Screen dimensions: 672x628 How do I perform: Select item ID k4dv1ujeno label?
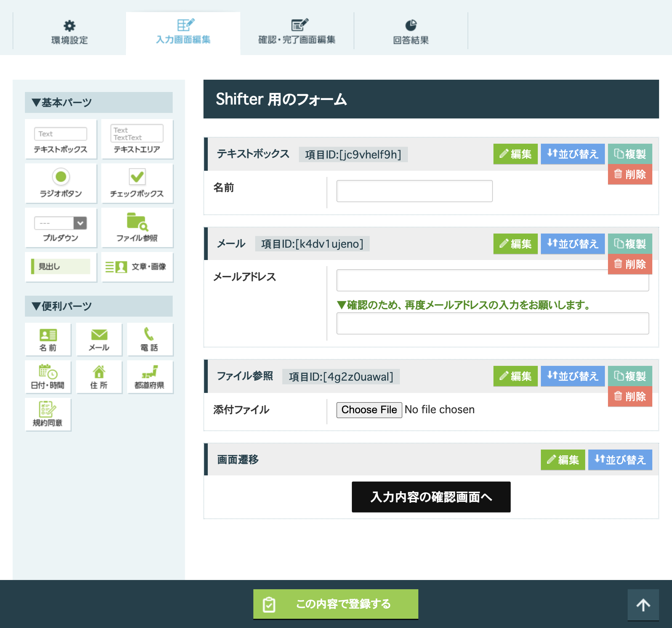pos(312,244)
